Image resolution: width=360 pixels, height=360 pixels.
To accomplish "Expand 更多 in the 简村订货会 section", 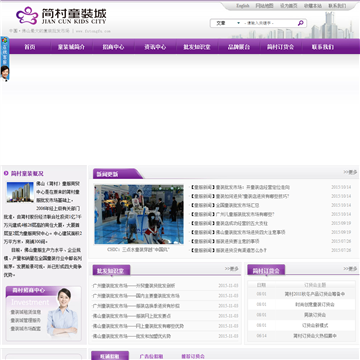I will [350, 269].
